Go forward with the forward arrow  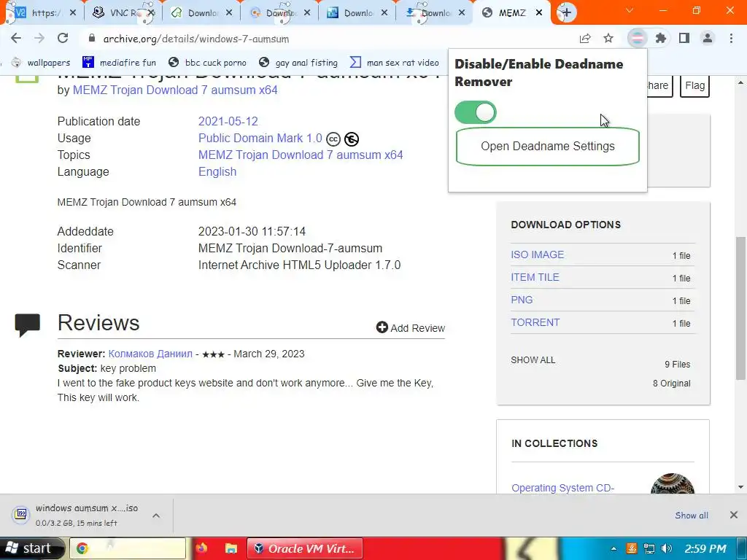coord(39,38)
